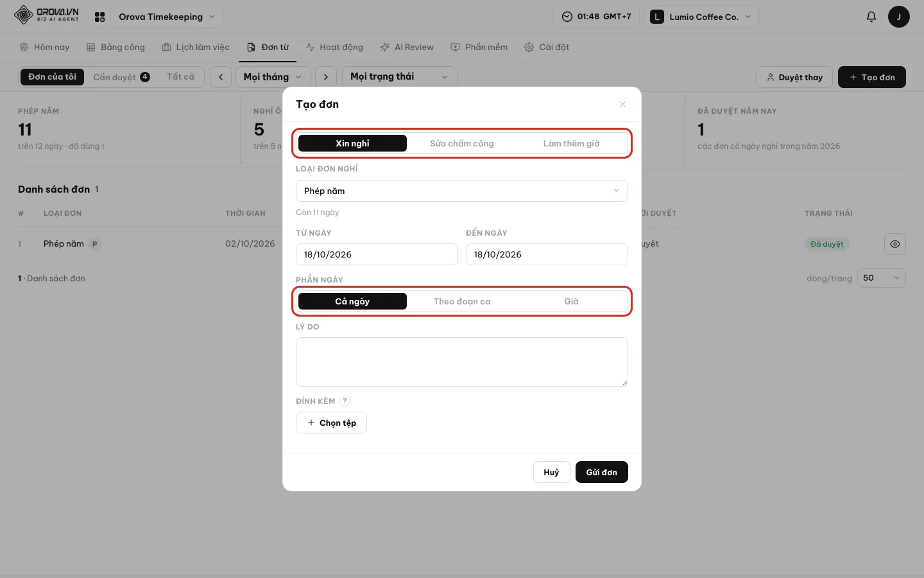The height and width of the screenshot is (578, 924).
Task: Go to next month arrow
Action: pyautogui.click(x=326, y=77)
